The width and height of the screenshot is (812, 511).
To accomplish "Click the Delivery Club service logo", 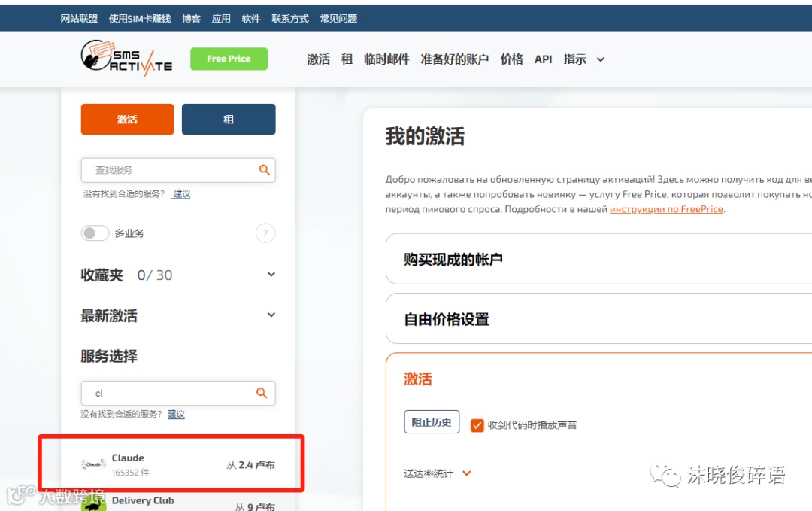I will coord(93,503).
